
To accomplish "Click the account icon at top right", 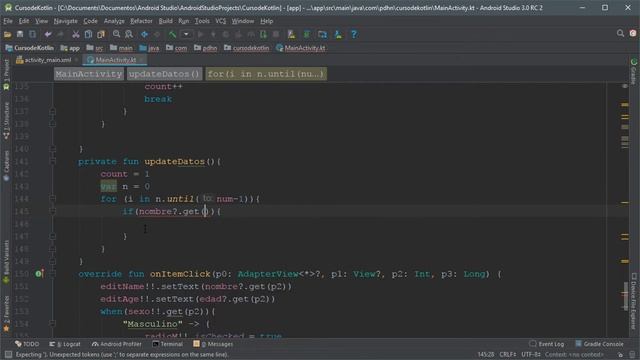I will (633, 33).
